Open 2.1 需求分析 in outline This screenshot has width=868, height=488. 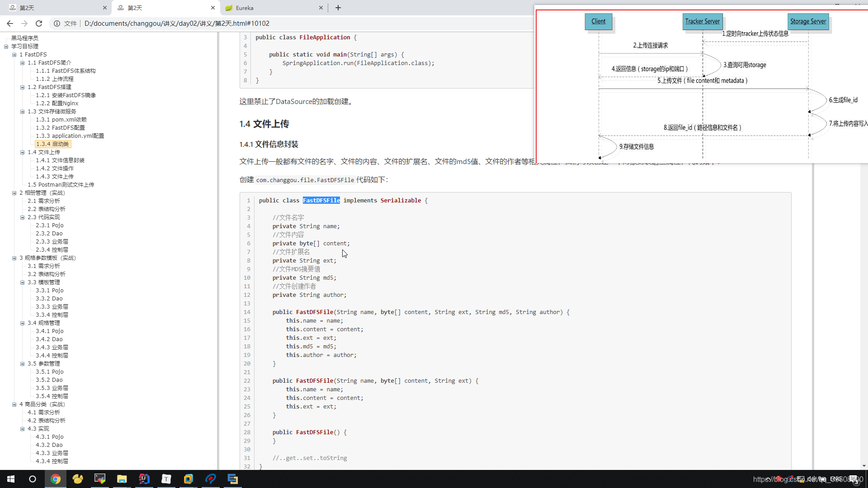(44, 201)
